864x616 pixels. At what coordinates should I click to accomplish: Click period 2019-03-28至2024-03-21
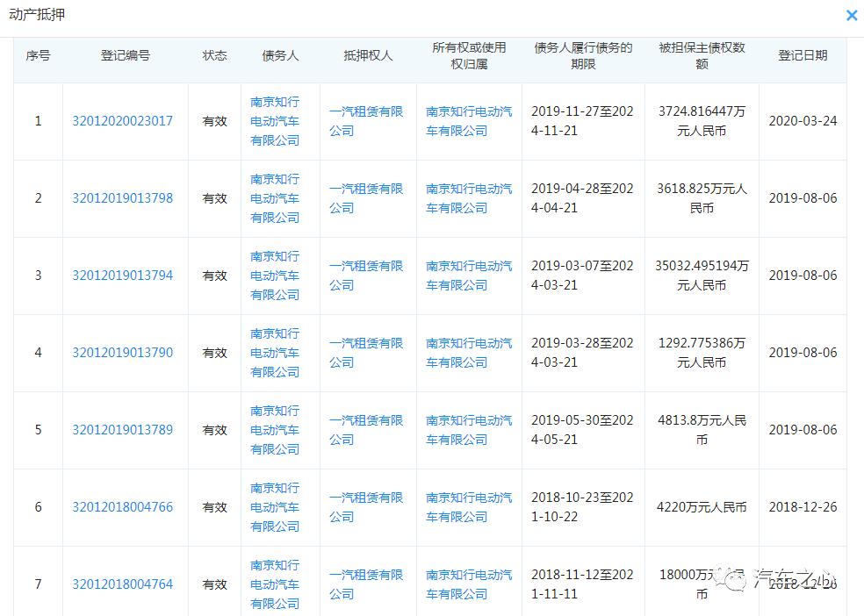582,353
